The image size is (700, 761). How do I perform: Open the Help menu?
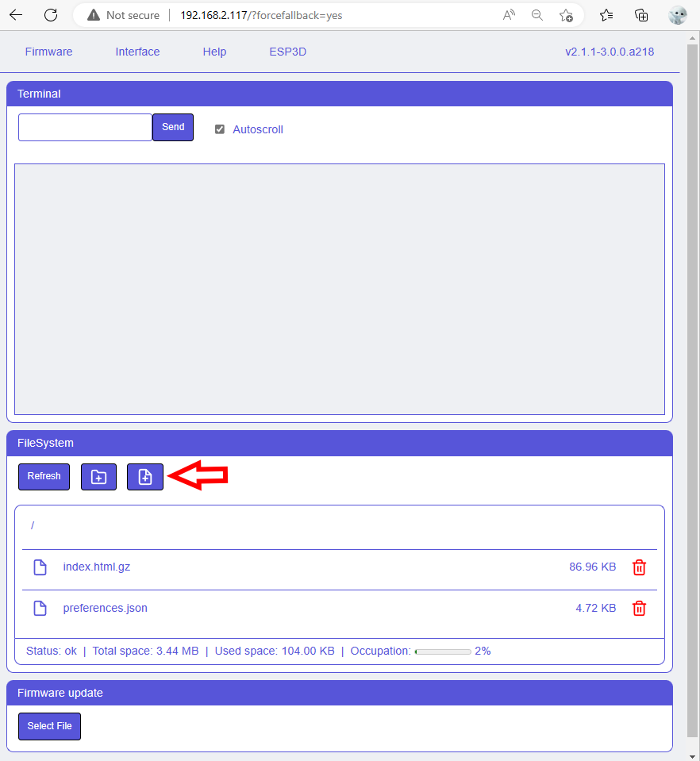214,52
